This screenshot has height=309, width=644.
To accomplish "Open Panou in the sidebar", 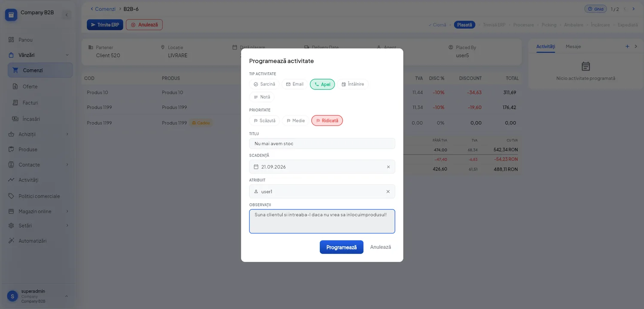I will 40,40.
